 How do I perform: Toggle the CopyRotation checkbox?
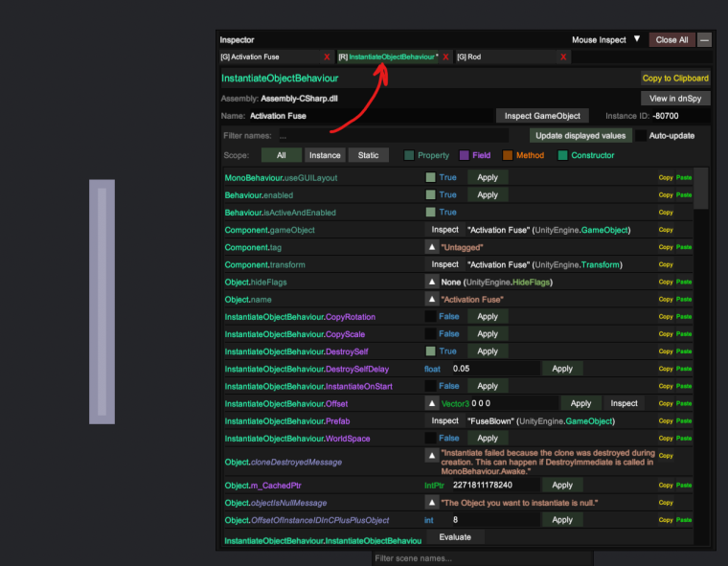430,317
